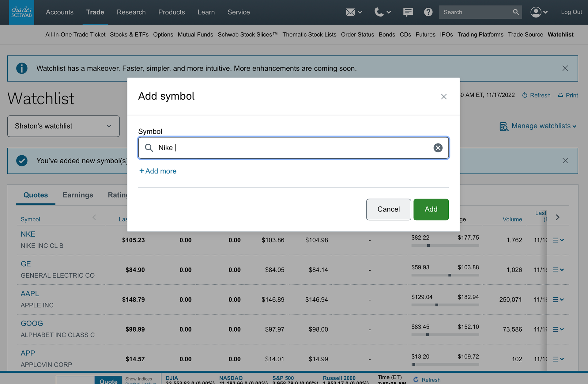Click the help question mark icon
The image size is (588, 384).
pos(428,12)
